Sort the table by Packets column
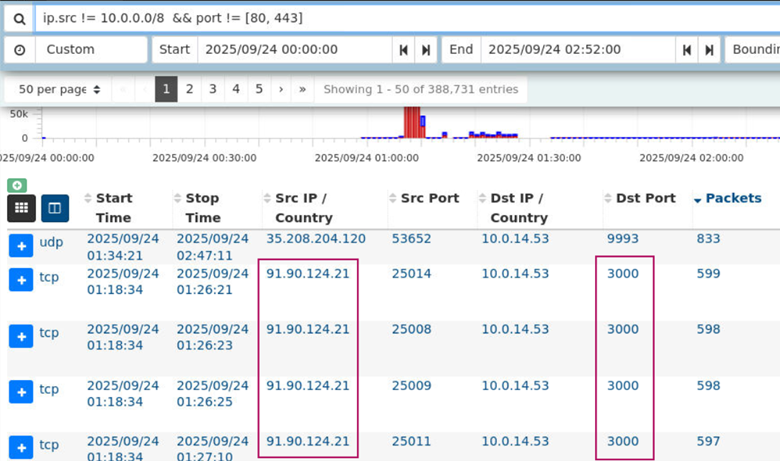 coord(733,198)
